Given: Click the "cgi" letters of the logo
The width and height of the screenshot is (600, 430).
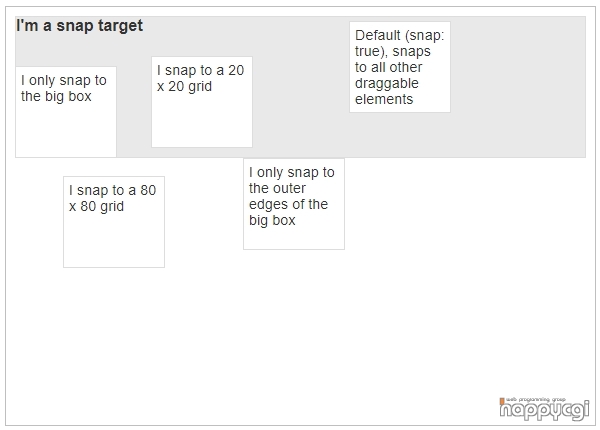Looking at the screenshot, I should coord(574,412).
